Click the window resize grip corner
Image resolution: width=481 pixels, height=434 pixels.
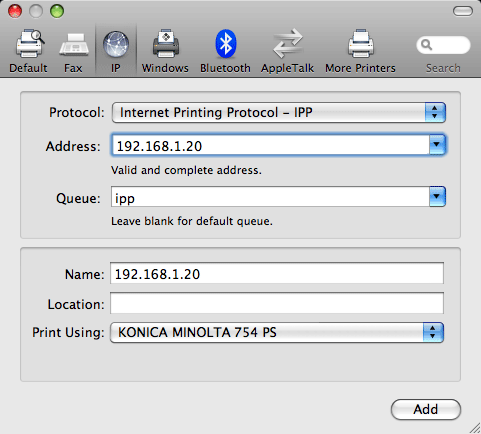point(474,428)
